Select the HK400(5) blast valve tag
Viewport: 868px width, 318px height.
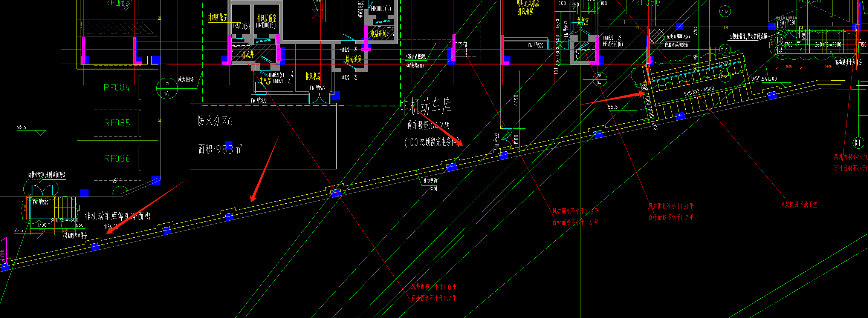[x=241, y=26]
